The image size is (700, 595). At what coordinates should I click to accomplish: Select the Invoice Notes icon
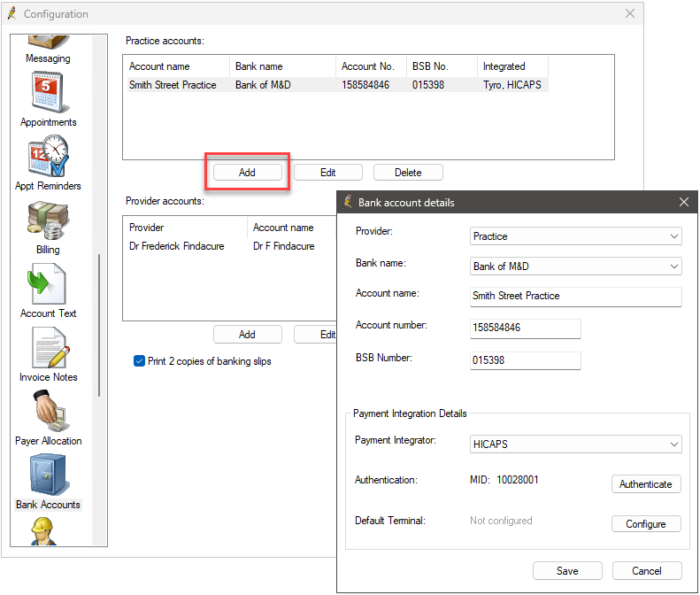click(x=48, y=349)
